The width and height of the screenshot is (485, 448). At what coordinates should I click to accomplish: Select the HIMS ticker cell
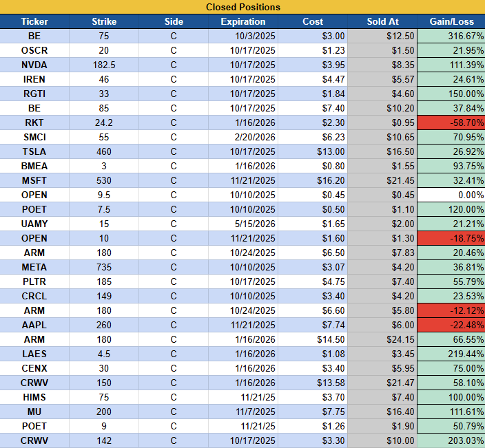pyautogui.click(x=34, y=397)
